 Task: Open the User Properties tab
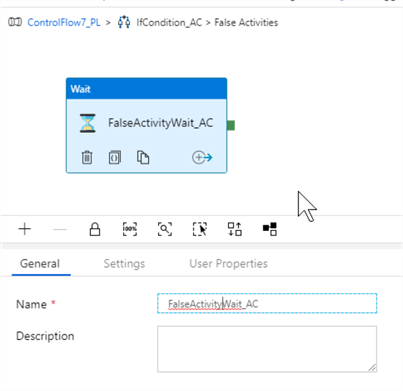pyautogui.click(x=228, y=264)
